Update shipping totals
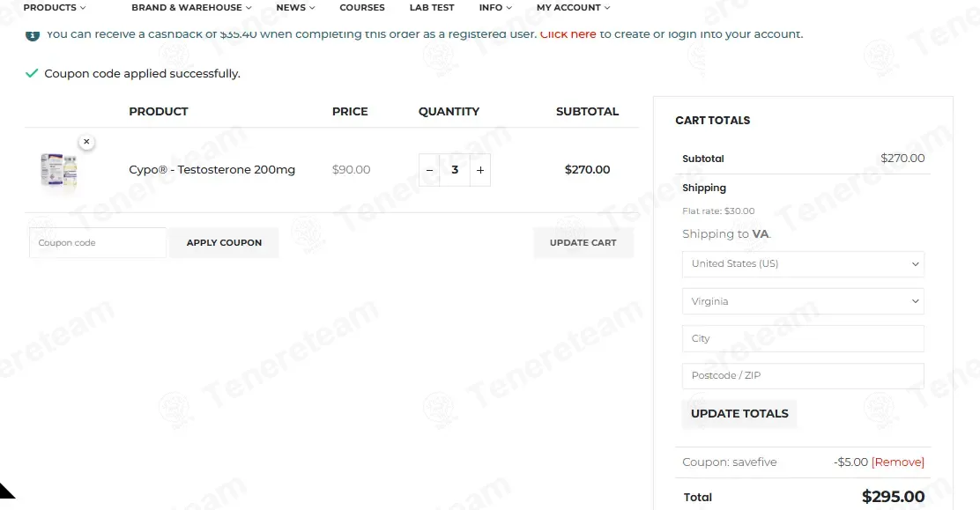This screenshot has width=980, height=510. tap(739, 414)
